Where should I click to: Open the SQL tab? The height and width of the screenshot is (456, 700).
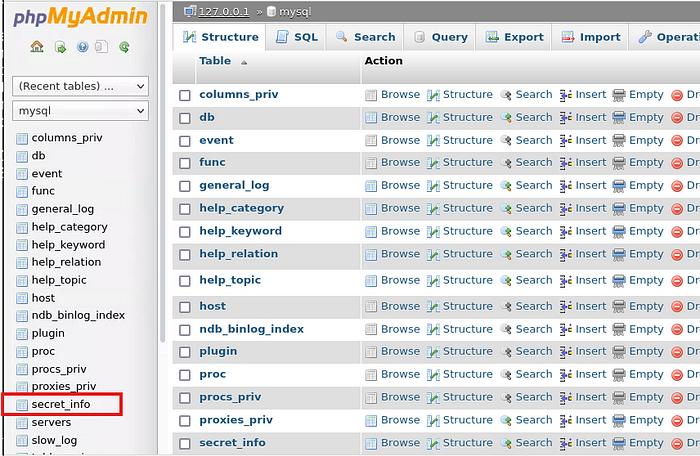coord(296,37)
